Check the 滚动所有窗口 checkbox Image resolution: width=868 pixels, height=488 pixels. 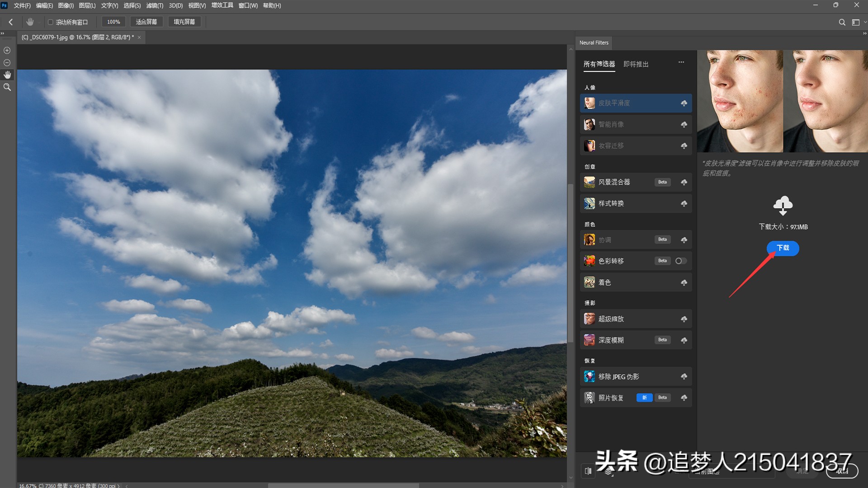coord(51,22)
